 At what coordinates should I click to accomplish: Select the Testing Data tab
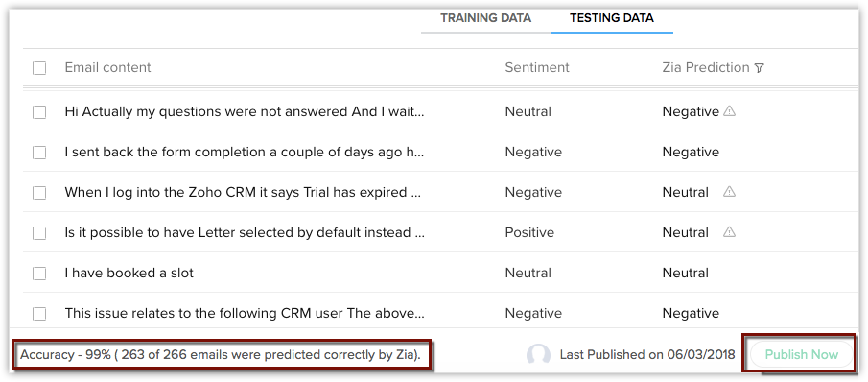612,18
